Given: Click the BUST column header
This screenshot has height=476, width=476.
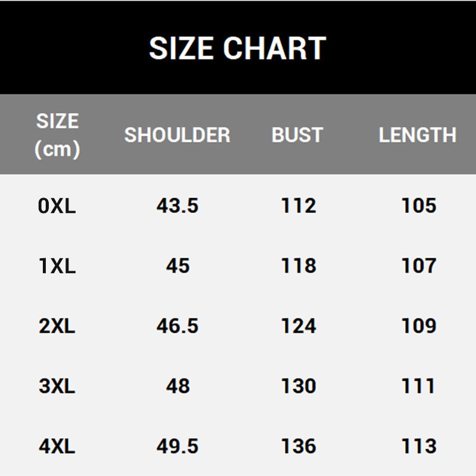Looking at the screenshot, I should pos(297,135).
